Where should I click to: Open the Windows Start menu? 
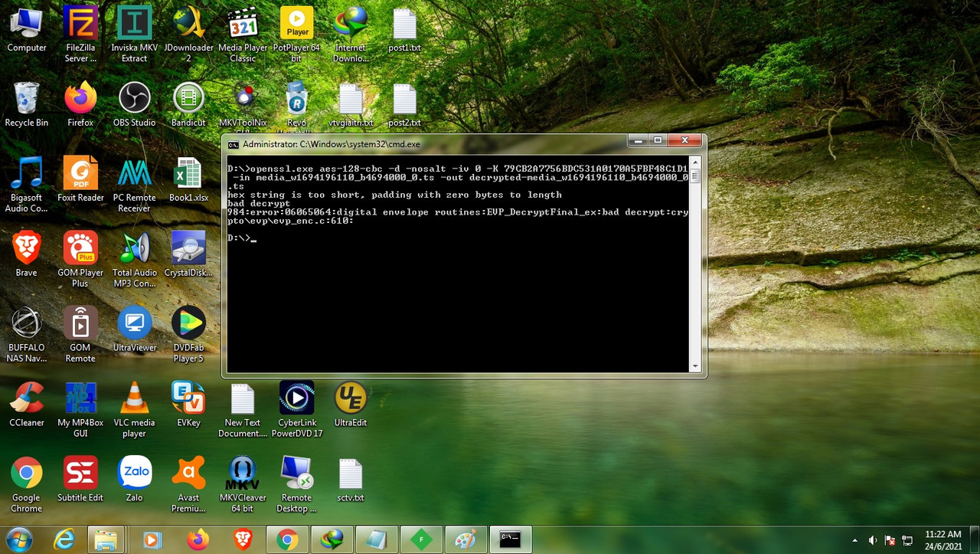pyautogui.click(x=19, y=539)
